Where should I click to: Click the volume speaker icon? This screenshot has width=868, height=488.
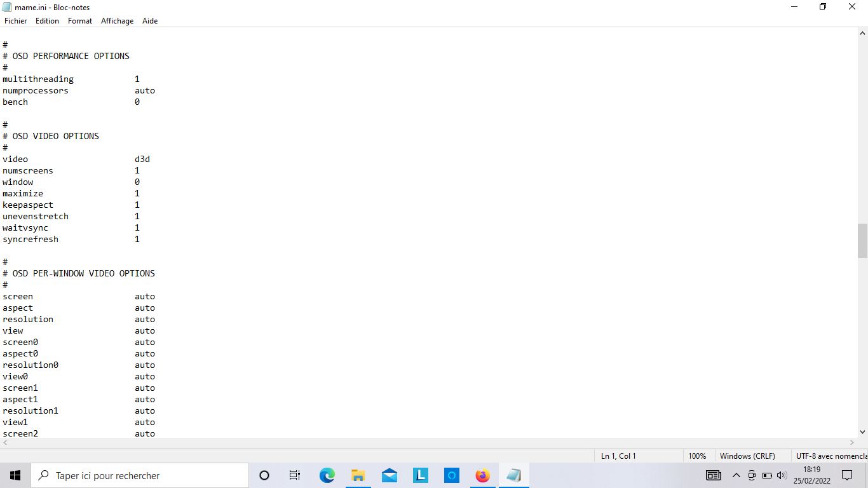[x=782, y=475]
